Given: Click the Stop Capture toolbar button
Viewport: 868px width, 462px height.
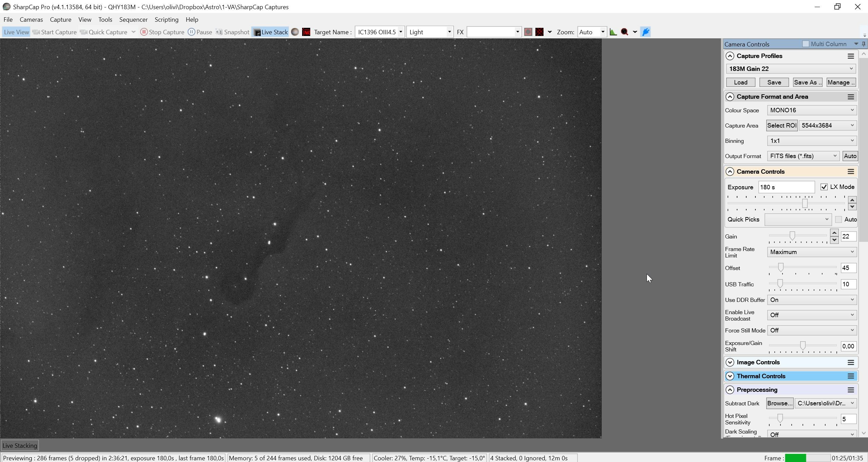Looking at the screenshot, I should [162, 32].
